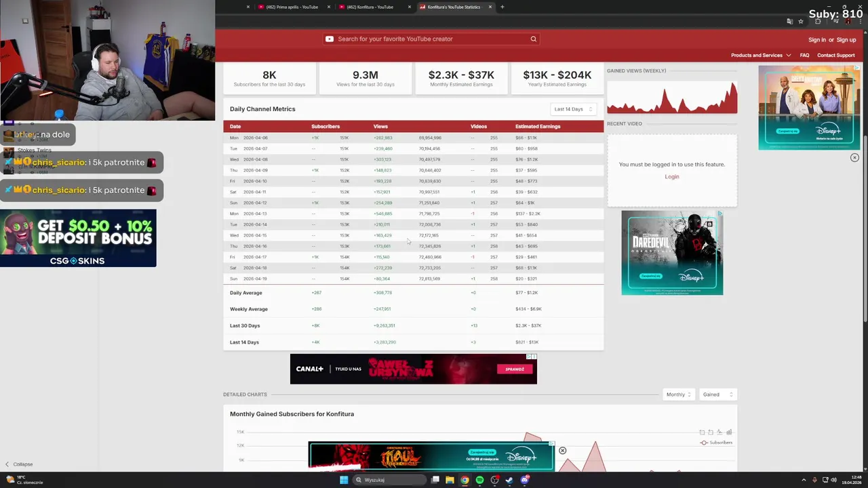The width and height of the screenshot is (868, 488).
Task: Open Google Chrome from the taskbar
Action: [x=465, y=480]
